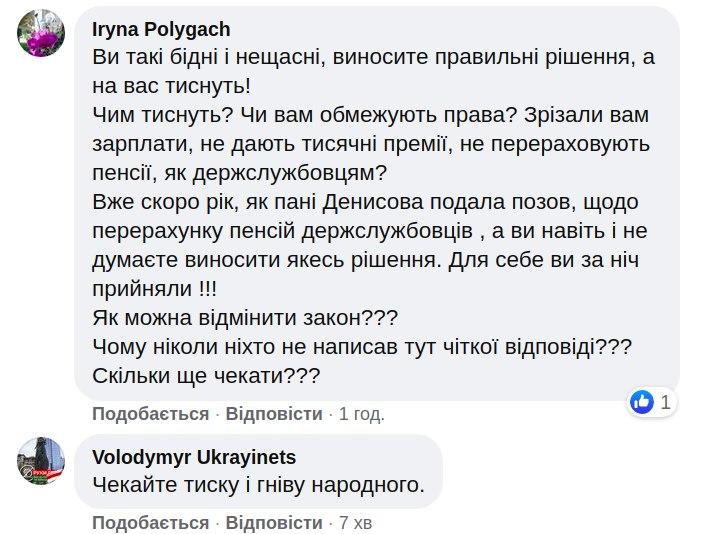Like Volodymyr Ukrayinets' comment with Подобається
The height and width of the screenshot is (534, 721).
[x=150, y=523]
